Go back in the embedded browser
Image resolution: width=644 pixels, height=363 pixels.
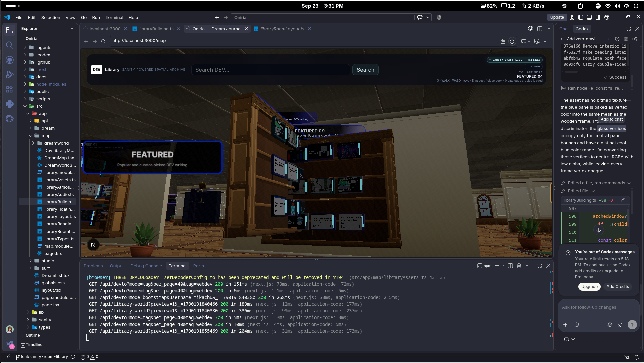(86, 41)
